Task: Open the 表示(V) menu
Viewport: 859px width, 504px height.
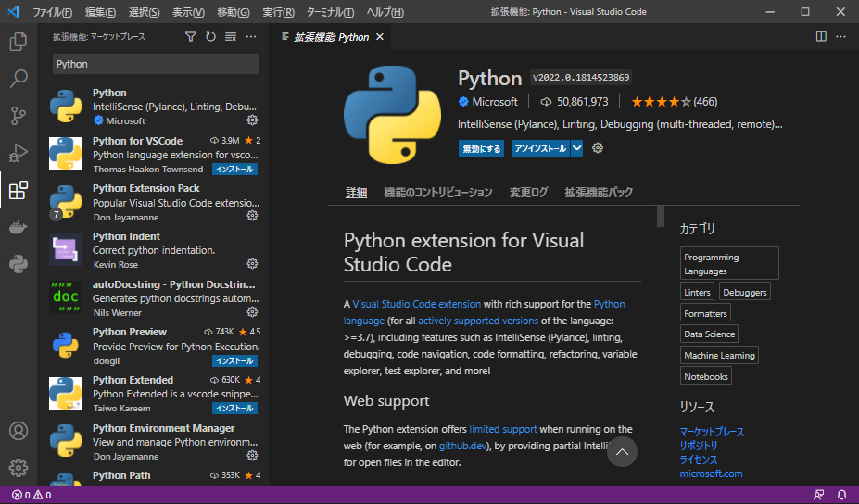Action: (188, 12)
